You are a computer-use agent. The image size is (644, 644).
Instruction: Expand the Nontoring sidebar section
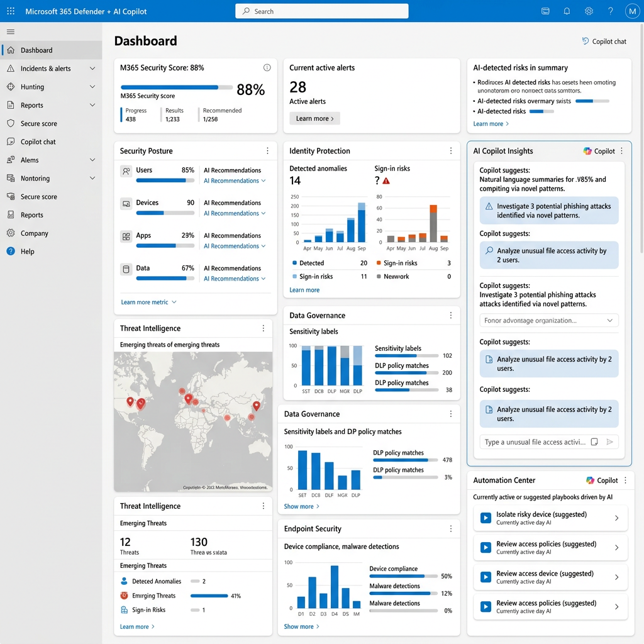coord(92,178)
